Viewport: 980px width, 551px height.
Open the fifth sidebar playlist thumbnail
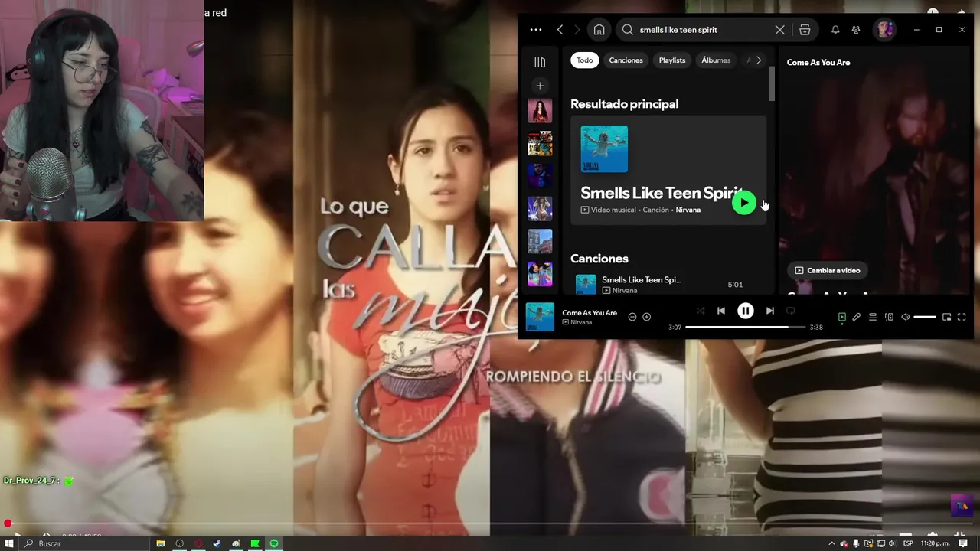click(540, 241)
